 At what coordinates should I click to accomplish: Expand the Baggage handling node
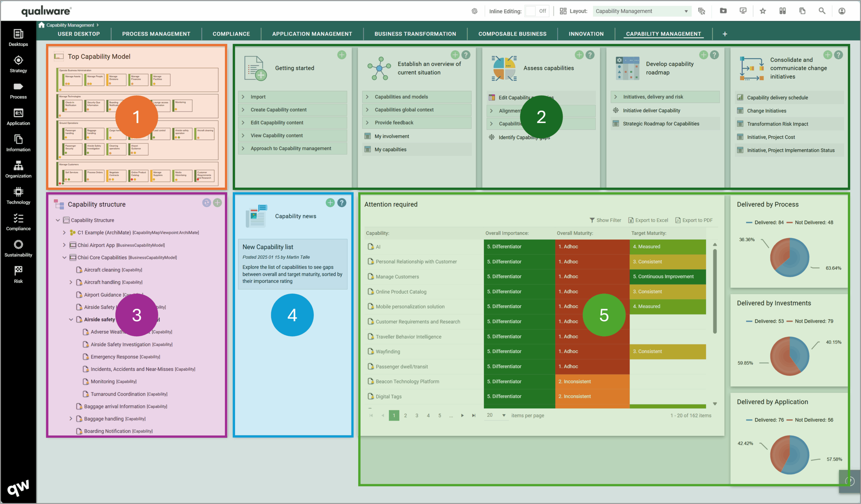(71, 419)
